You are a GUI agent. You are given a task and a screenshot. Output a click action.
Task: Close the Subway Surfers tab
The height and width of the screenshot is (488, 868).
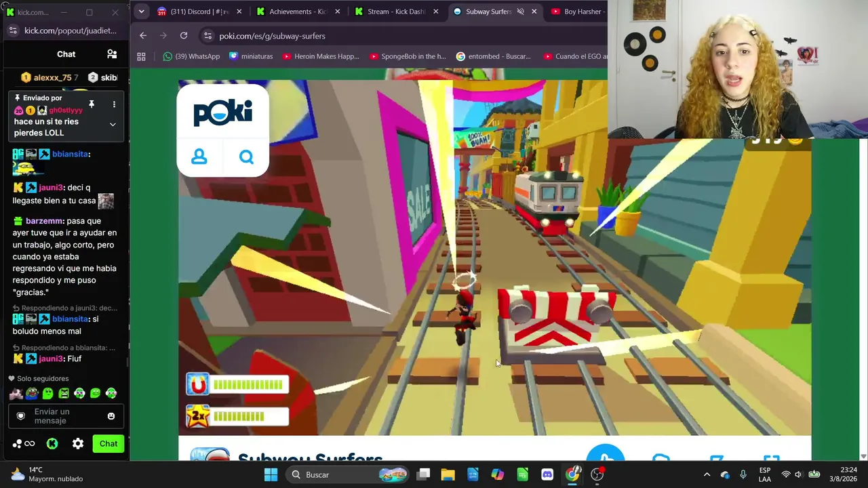click(534, 12)
